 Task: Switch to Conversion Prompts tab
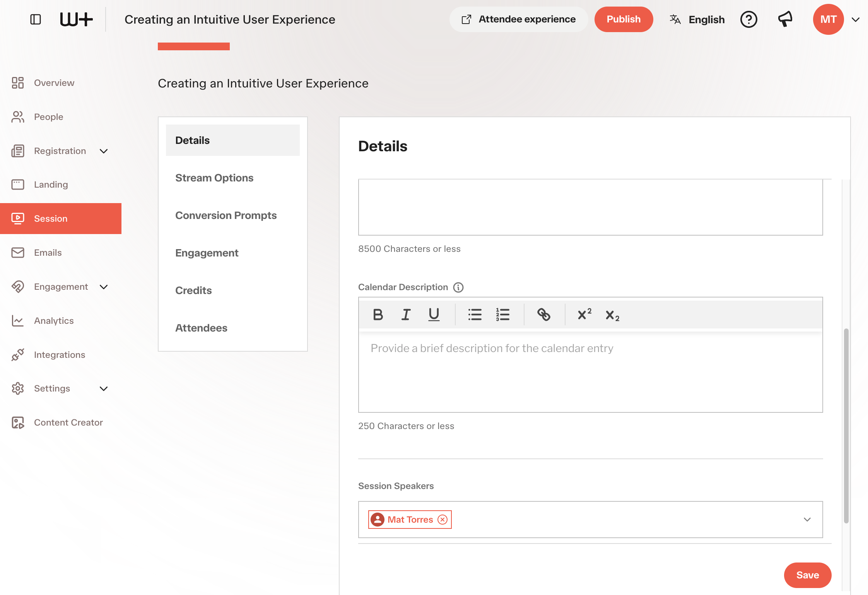232,215
